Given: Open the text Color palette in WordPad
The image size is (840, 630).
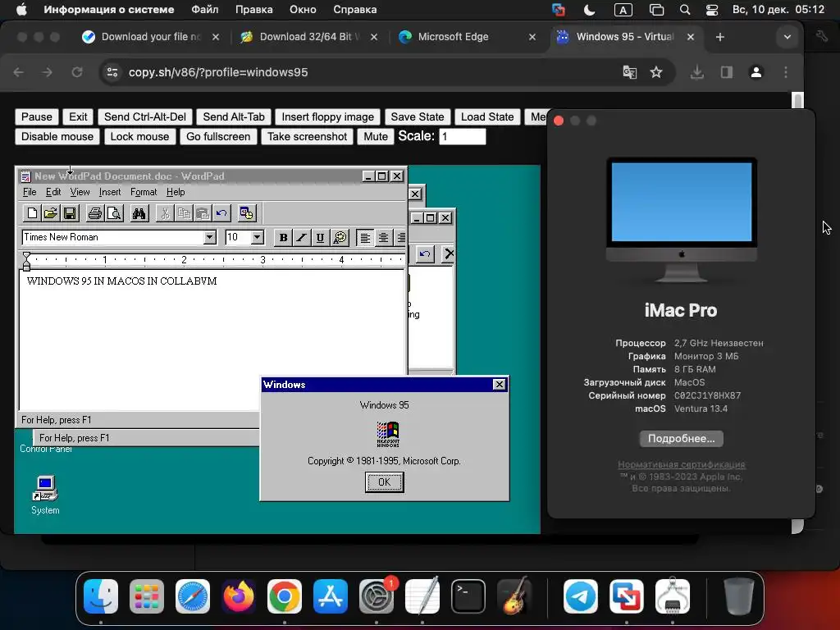Looking at the screenshot, I should point(340,237).
